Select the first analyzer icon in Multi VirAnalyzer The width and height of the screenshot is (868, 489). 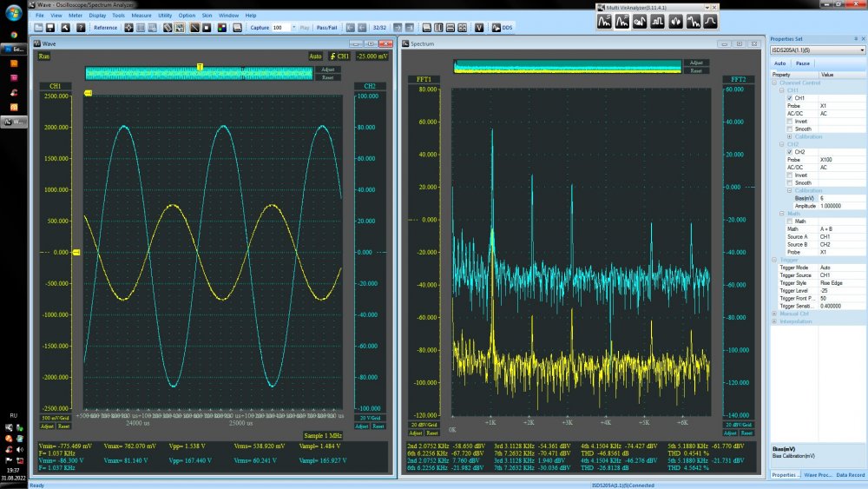(x=605, y=22)
